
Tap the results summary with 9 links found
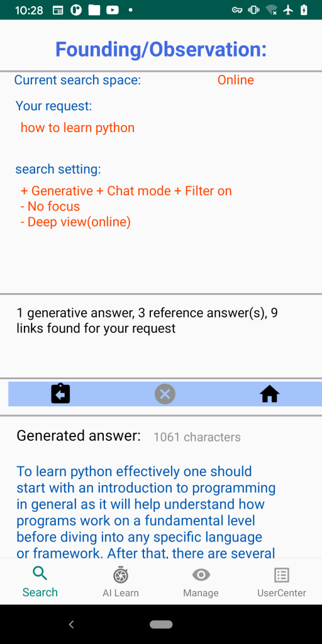[147, 320]
